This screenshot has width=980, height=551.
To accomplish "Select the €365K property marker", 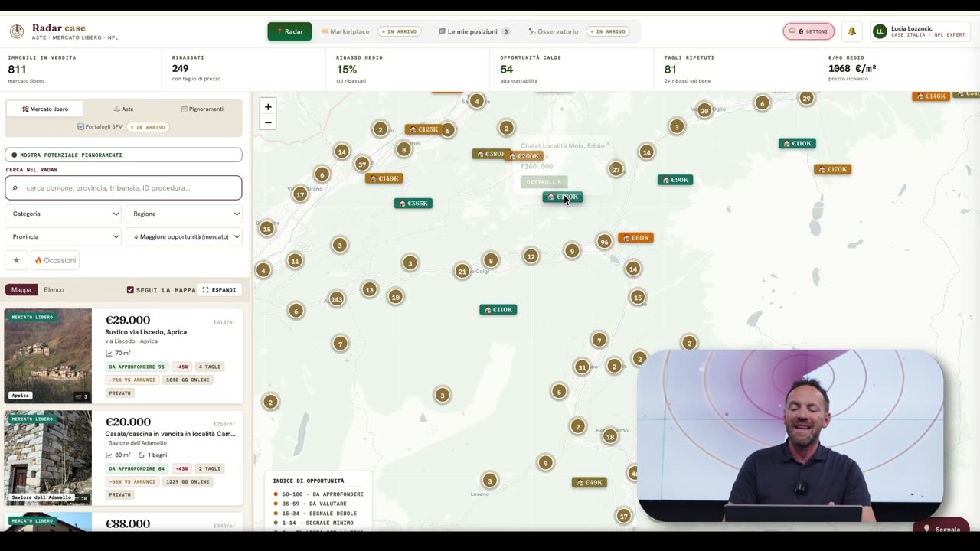I will coord(413,203).
